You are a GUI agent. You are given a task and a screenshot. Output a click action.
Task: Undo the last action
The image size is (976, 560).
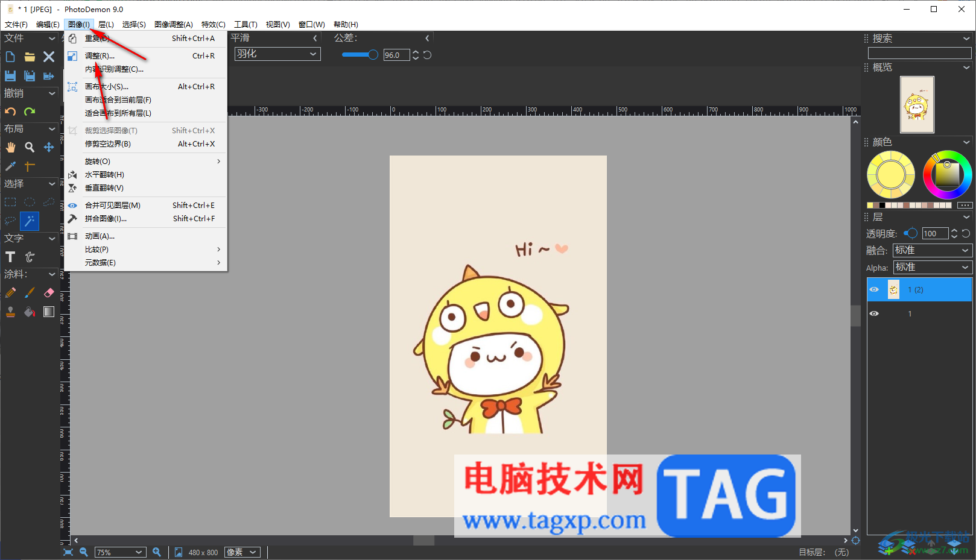10,112
